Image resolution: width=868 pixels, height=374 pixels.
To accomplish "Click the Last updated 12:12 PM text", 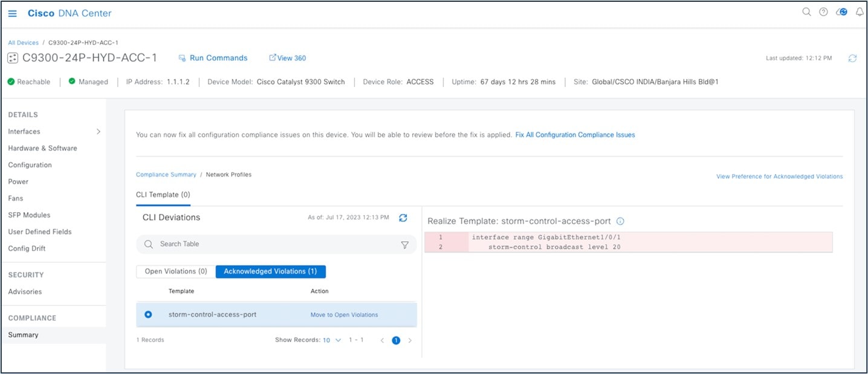I will 798,58.
